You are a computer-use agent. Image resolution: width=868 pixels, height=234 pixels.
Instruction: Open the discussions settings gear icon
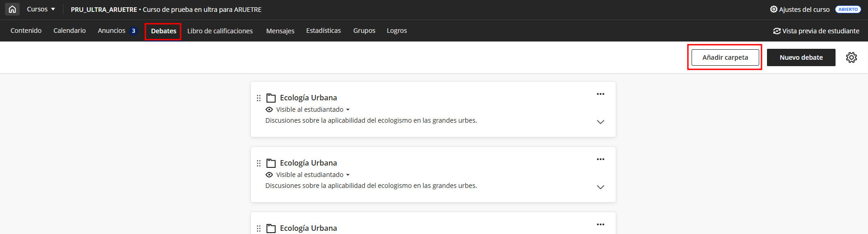click(851, 57)
